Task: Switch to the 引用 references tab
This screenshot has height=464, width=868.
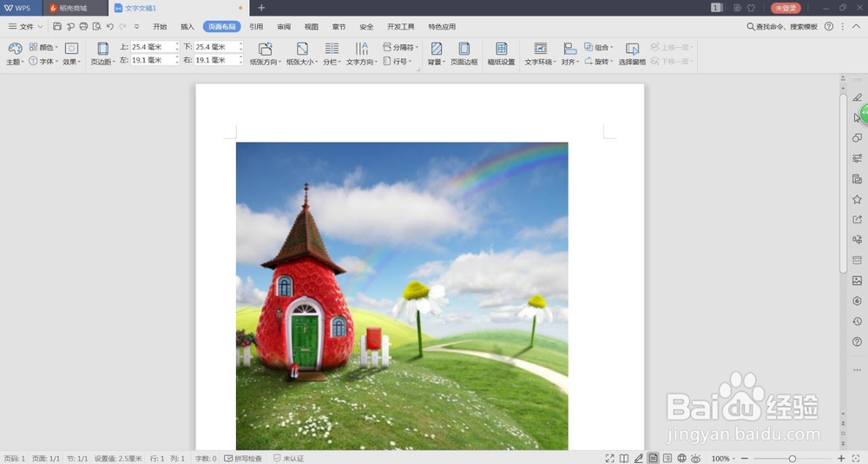Action: [256, 27]
